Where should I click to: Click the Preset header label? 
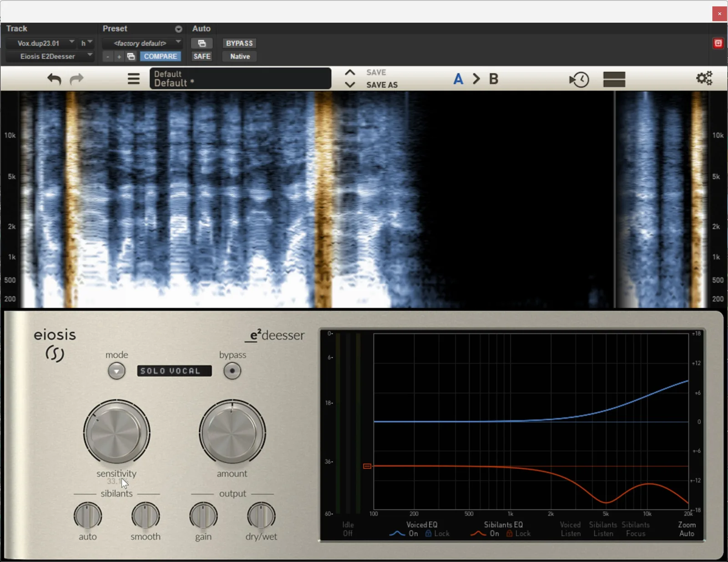115,28
